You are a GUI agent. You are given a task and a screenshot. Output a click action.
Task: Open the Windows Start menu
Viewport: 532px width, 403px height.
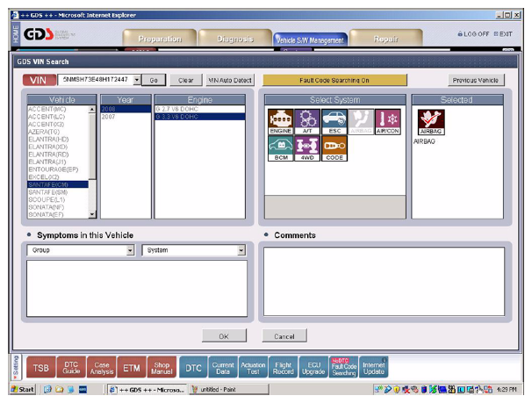(23, 390)
